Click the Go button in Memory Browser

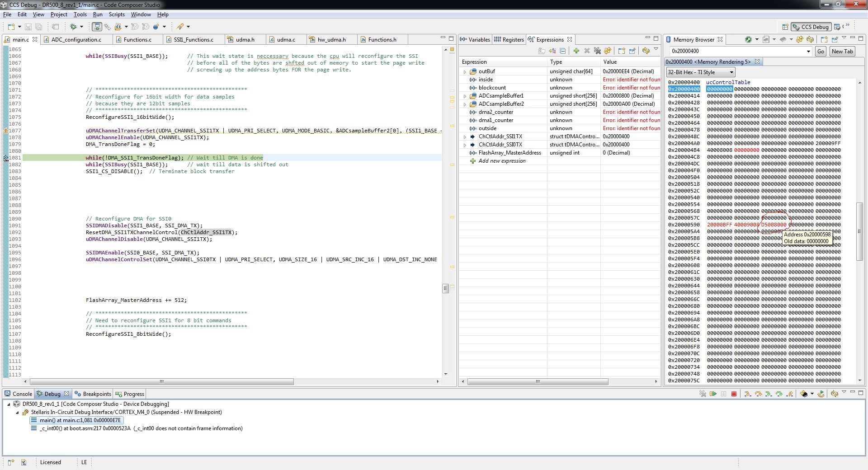click(x=821, y=52)
